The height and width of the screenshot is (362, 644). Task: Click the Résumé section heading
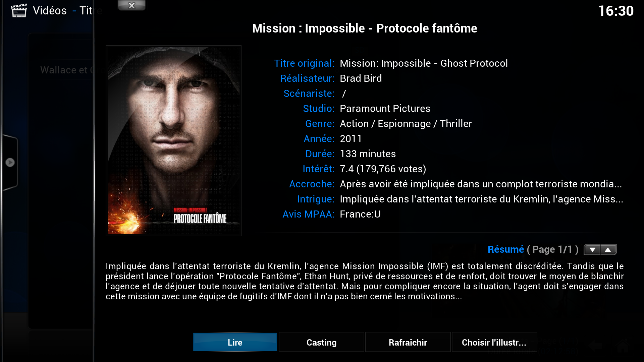[x=505, y=249]
